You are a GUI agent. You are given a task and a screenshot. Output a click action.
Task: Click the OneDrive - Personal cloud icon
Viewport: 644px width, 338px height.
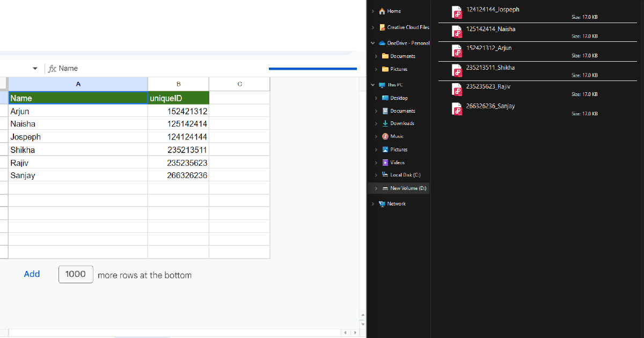click(382, 43)
